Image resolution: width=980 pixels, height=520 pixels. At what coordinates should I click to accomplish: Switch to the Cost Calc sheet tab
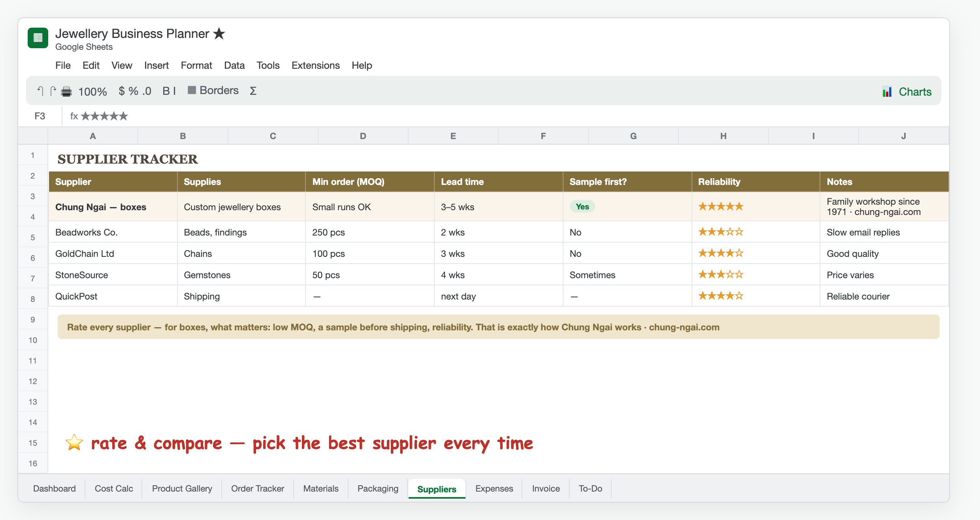coord(114,488)
